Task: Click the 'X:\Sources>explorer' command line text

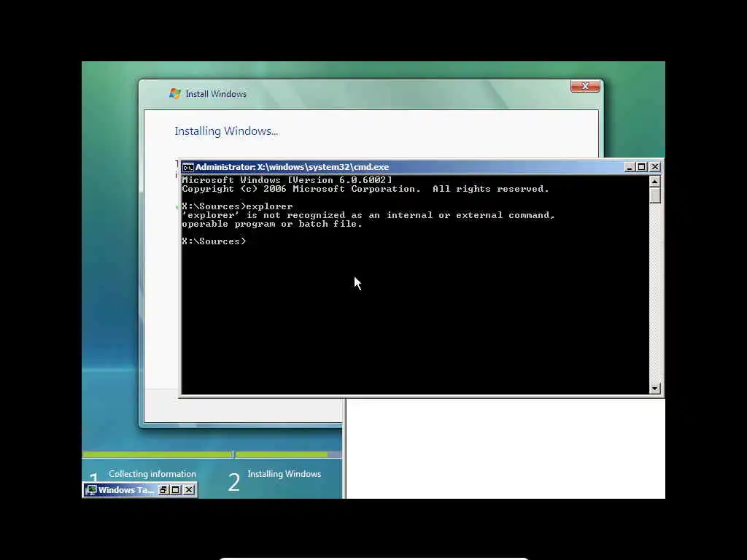Action: pyautogui.click(x=237, y=206)
